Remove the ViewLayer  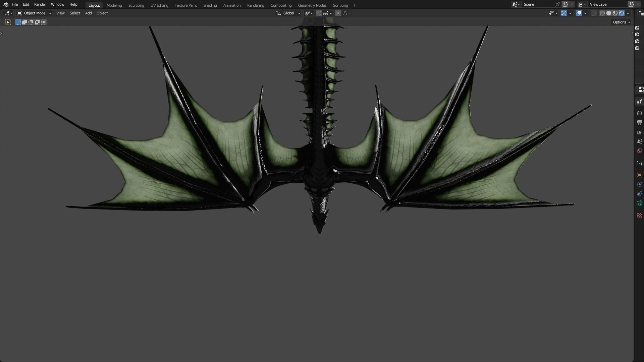point(638,4)
